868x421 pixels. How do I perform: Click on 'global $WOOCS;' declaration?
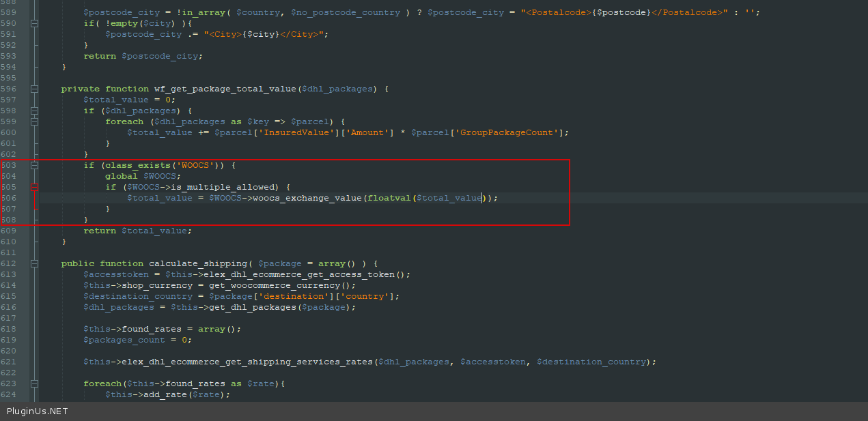pyautogui.click(x=143, y=176)
